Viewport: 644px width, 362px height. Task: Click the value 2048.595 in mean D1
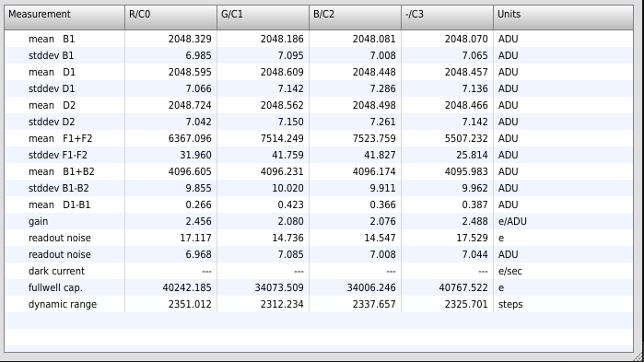pyautogui.click(x=190, y=72)
